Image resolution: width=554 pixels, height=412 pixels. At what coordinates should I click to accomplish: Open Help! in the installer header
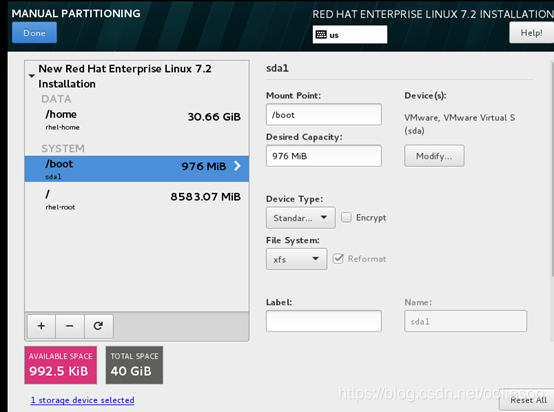[531, 33]
